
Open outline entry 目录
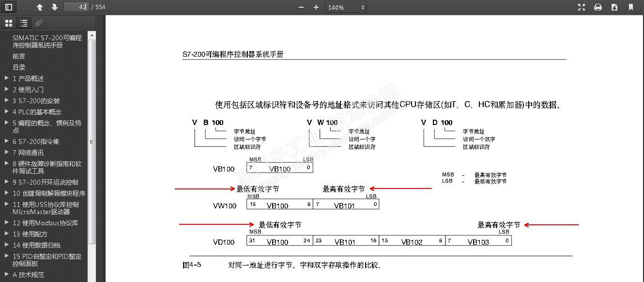point(19,67)
